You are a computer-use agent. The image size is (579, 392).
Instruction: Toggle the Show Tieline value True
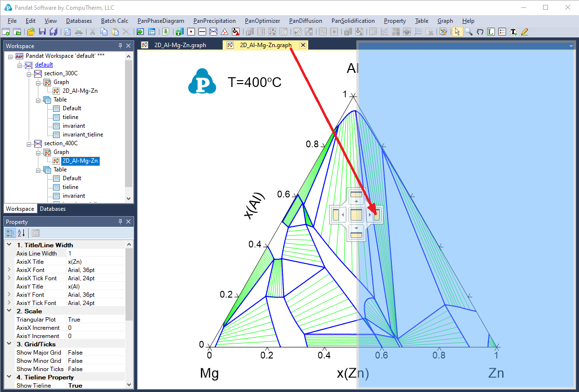[75, 386]
